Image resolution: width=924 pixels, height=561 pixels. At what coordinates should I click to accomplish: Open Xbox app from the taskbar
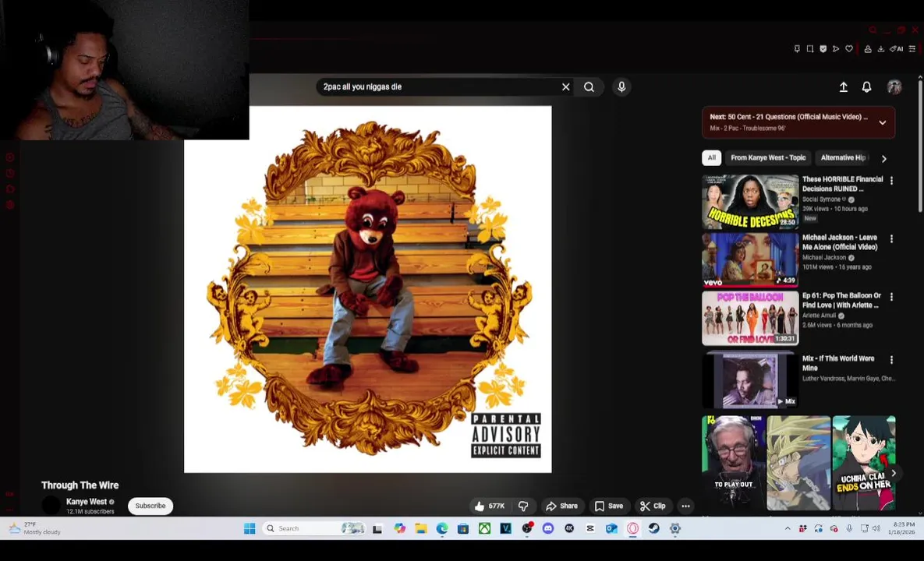coord(484,528)
